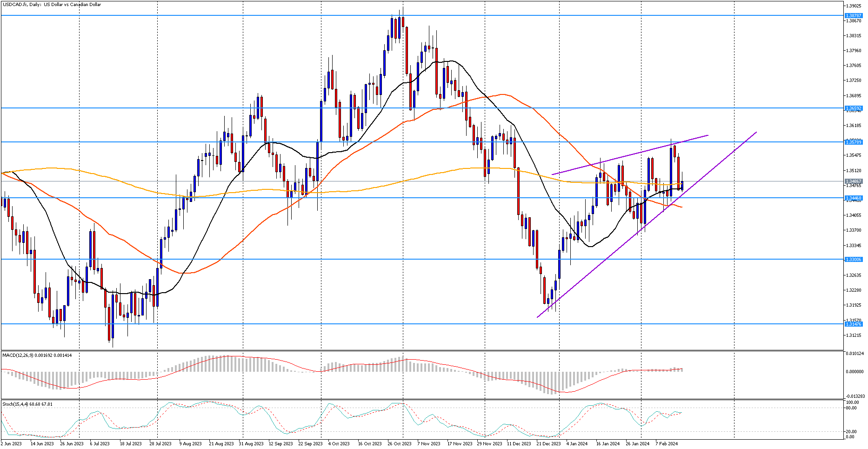Viewport: 868px width, 449px height.
Task: Click the Stoch(15,4,4) indicator label
Action: 27,404
